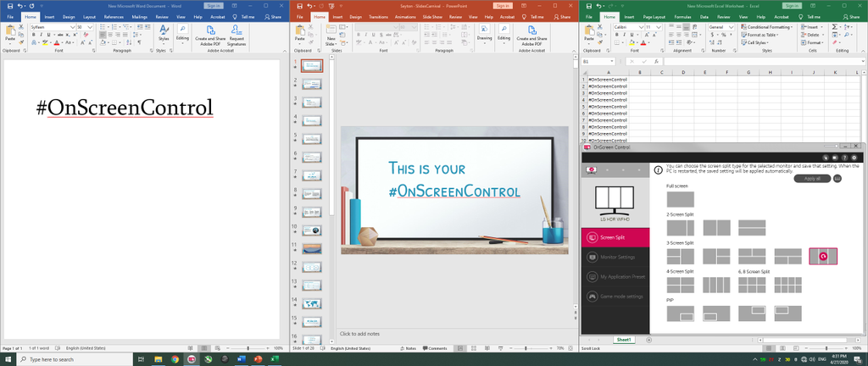This screenshot has width=868, height=366.
Task: Click the Cut scissors icon in Word
Action: (x=21, y=26)
